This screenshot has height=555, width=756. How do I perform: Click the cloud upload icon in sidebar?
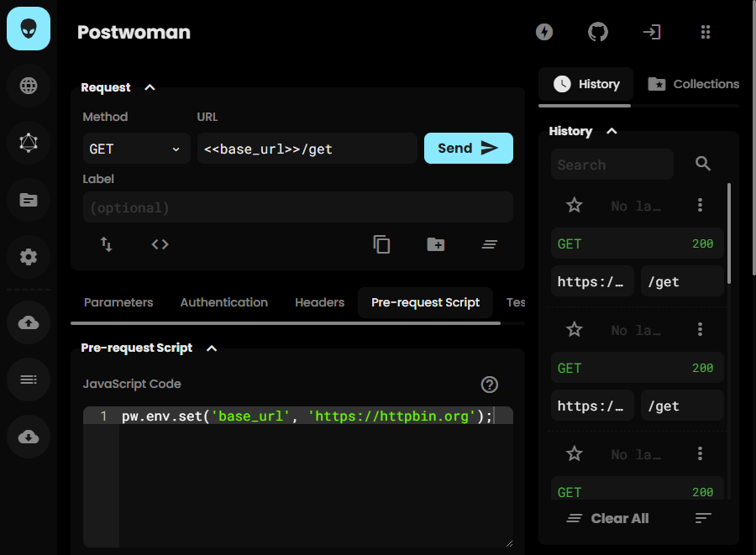29,322
